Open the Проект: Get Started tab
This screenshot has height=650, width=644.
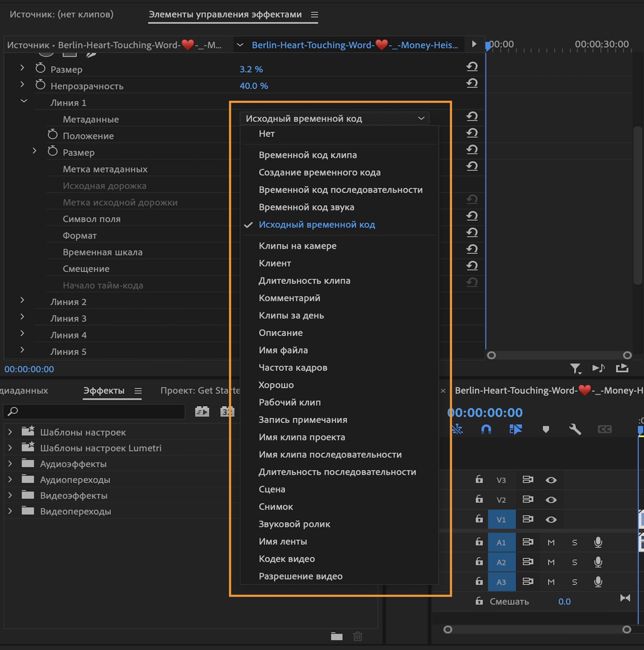(200, 391)
